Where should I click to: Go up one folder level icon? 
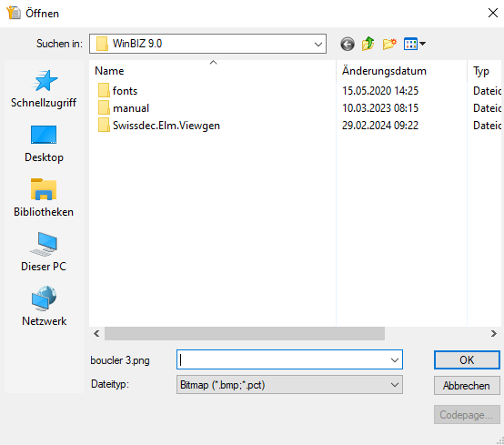368,44
